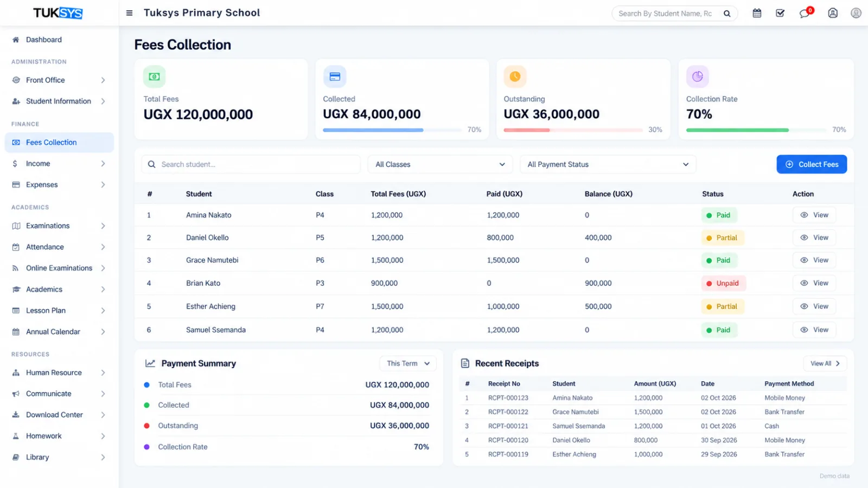Click receipt number RCPT-000123

(508, 398)
